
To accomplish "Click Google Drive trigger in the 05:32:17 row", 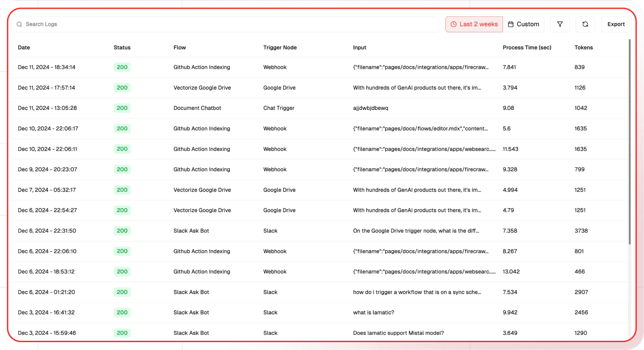I will (279, 190).
